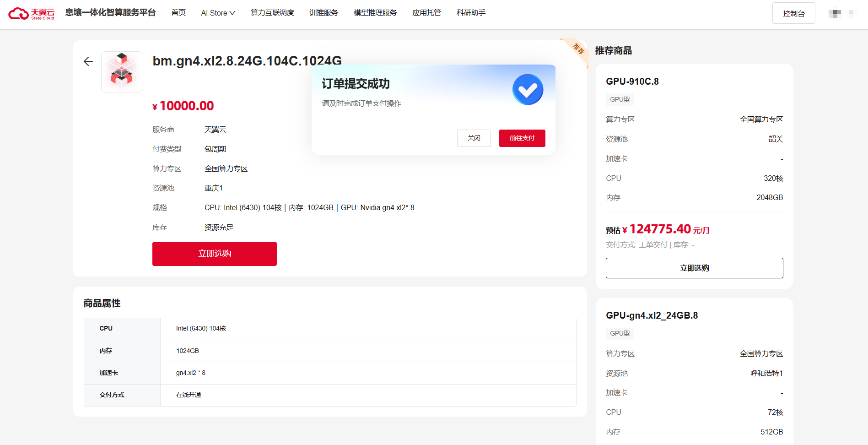868x445 pixels.
Task: Click the spec line starting with CPU: Intel (6430)
Action: [309, 208]
